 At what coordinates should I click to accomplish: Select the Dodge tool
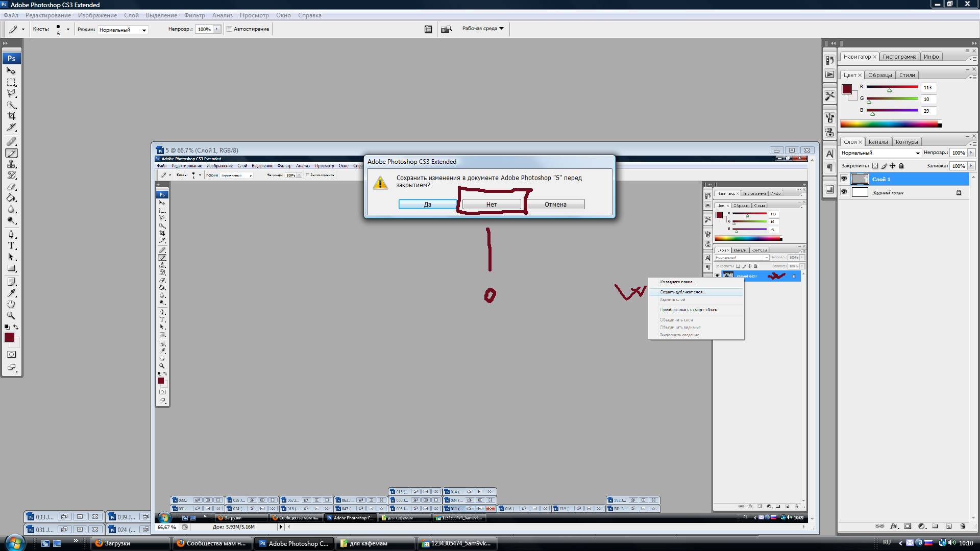click(11, 220)
